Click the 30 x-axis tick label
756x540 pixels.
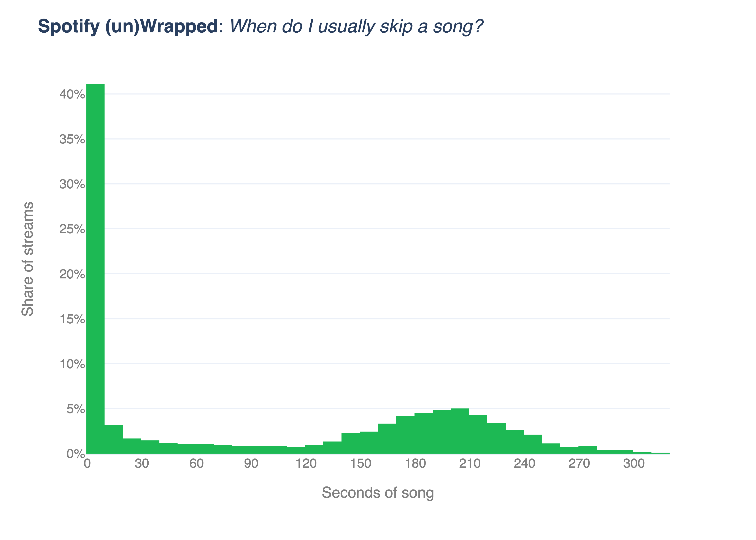point(142,464)
